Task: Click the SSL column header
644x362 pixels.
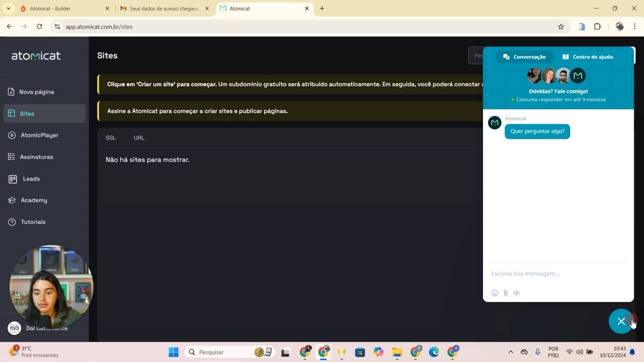Action: [x=111, y=138]
